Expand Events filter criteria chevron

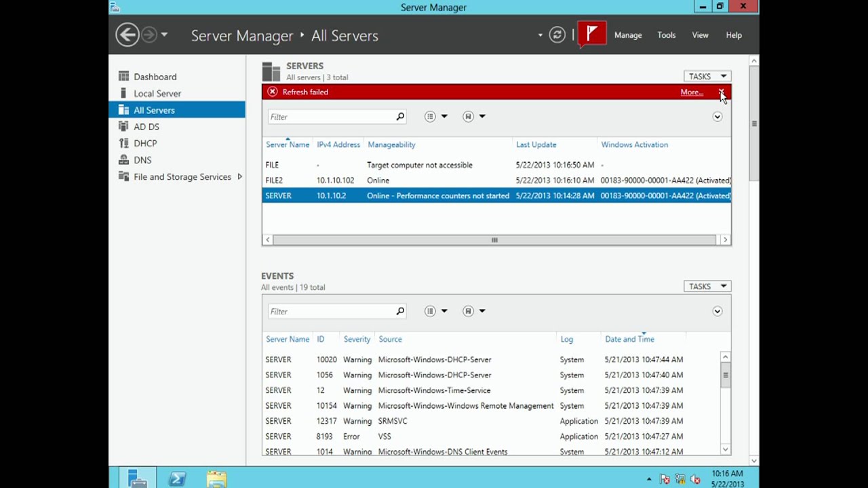click(x=717, y=311)
